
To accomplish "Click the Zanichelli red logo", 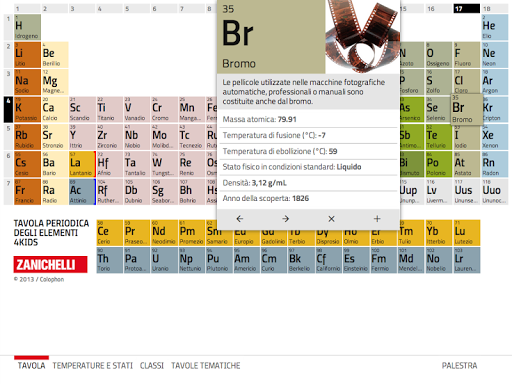I will coord(50,265).
